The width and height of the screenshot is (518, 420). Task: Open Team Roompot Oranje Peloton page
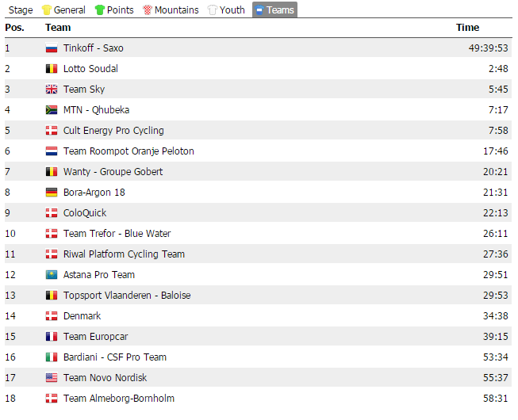click(x=129, y=151)
